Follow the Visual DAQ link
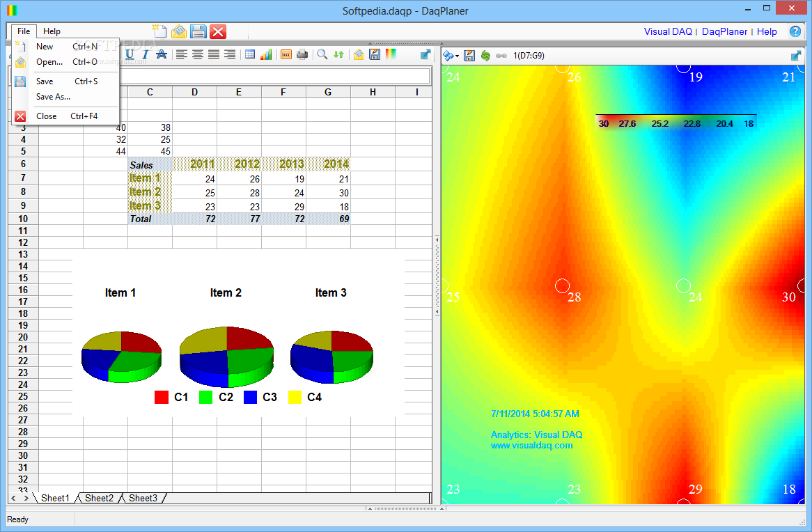The image size is (812, 532). [668, 31]
